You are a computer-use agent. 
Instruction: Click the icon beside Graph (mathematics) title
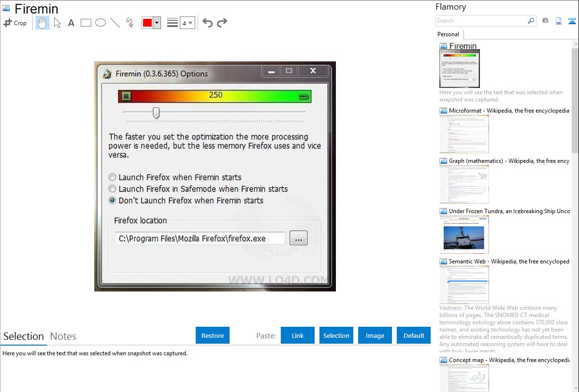(444, 161)
